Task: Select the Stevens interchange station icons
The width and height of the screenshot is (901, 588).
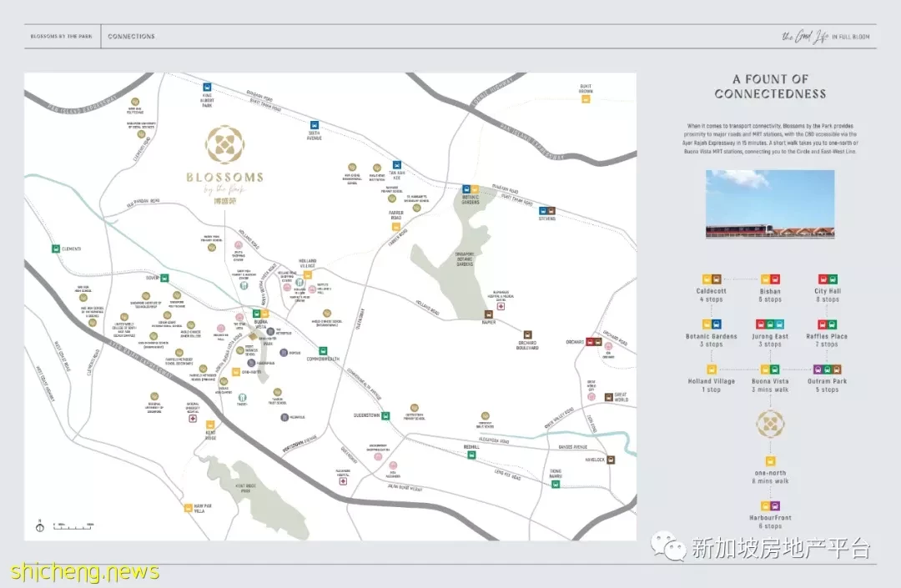Action: pos(547,211)
